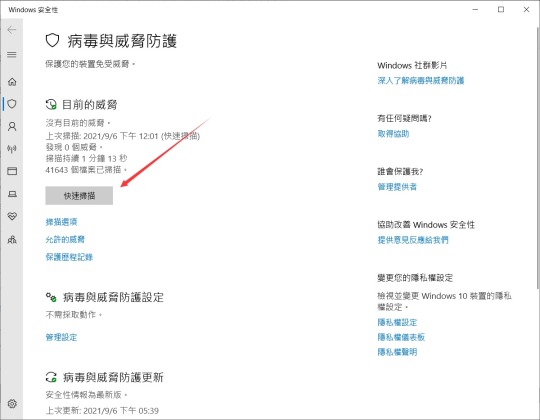Viewport: 540px width, 420px height.
Task: Click the 掃描持續 1 分鐘 13 秒 text
Action: coord(86,158)
